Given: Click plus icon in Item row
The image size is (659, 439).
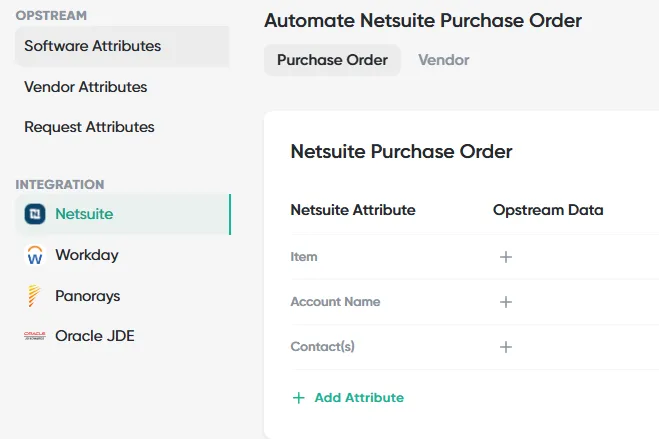Looking at the screenshot, I should [x=506, y=257].
